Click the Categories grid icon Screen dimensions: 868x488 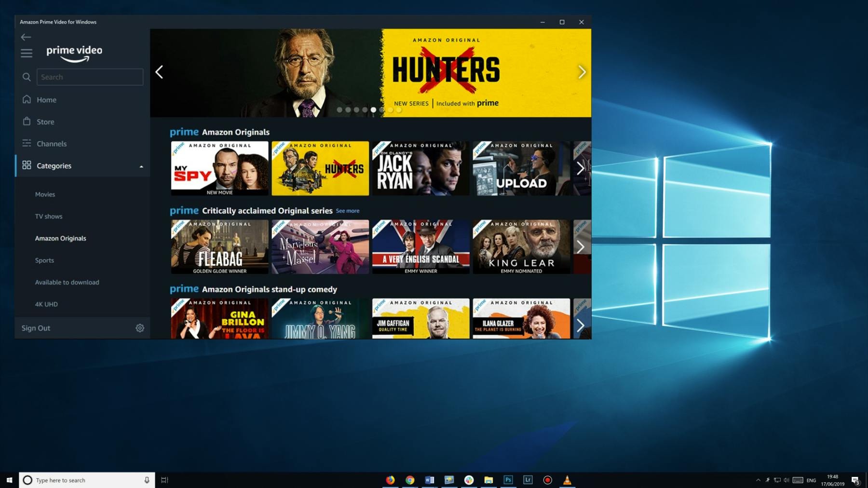[27, 165]
